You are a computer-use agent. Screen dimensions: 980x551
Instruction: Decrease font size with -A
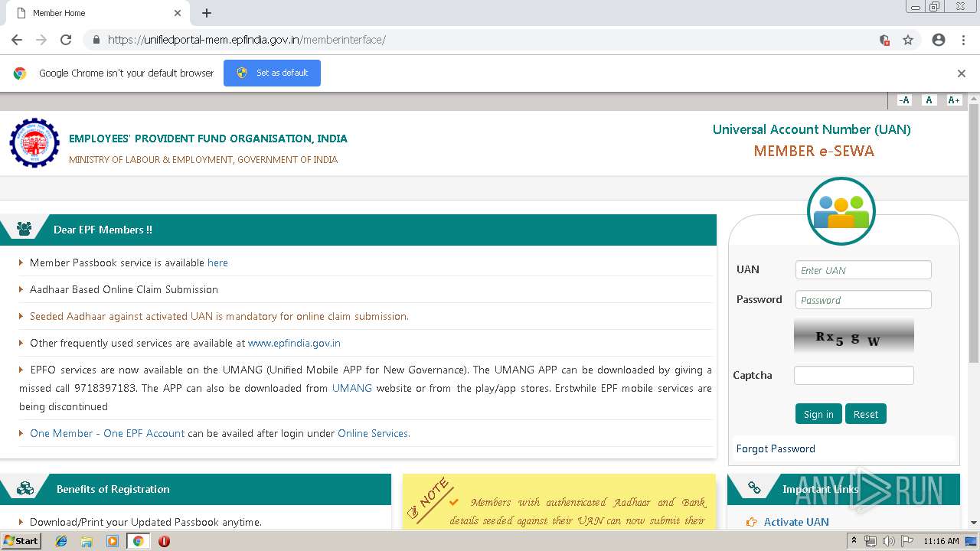(x=904, y=100)
